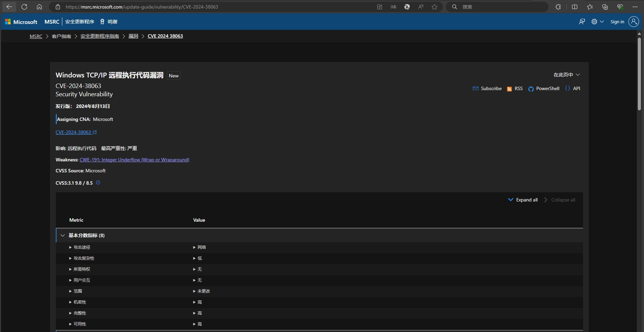Click Expand all
The image size is (644, 332).
[x=523, y=200]
